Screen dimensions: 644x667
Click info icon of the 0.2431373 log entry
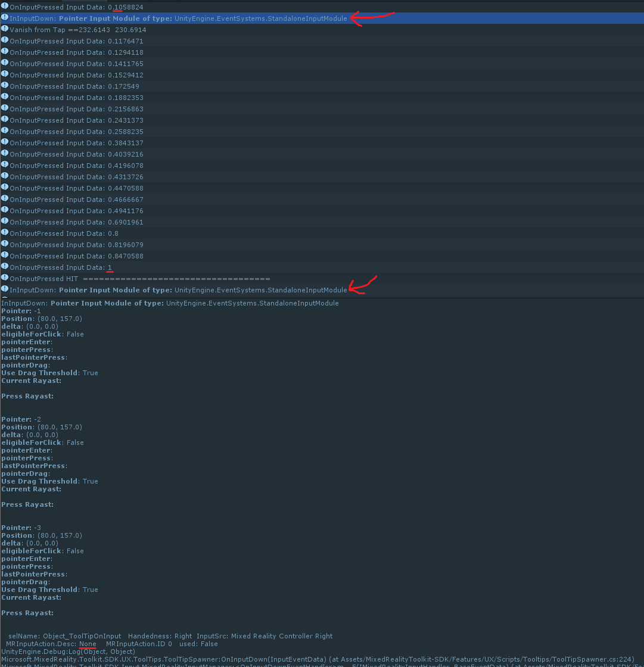pos(5,120)
